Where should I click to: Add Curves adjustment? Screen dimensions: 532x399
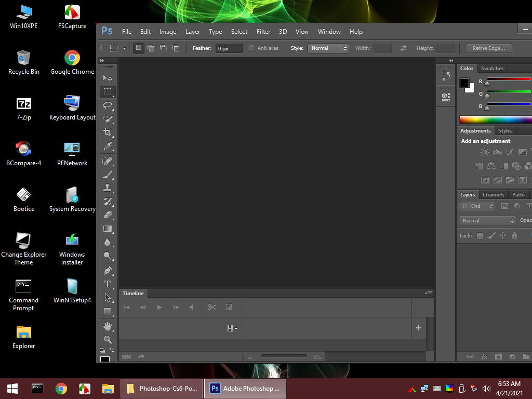510,152
